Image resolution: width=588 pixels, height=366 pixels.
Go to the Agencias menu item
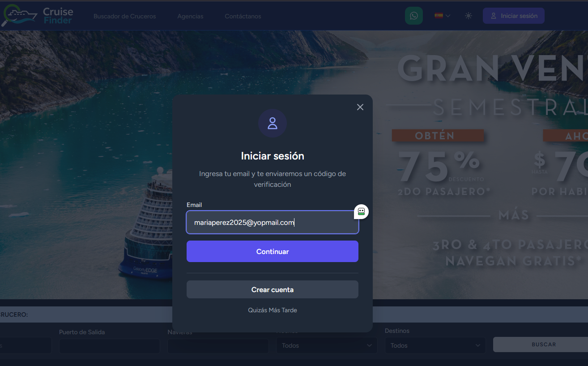coord(190,16)
